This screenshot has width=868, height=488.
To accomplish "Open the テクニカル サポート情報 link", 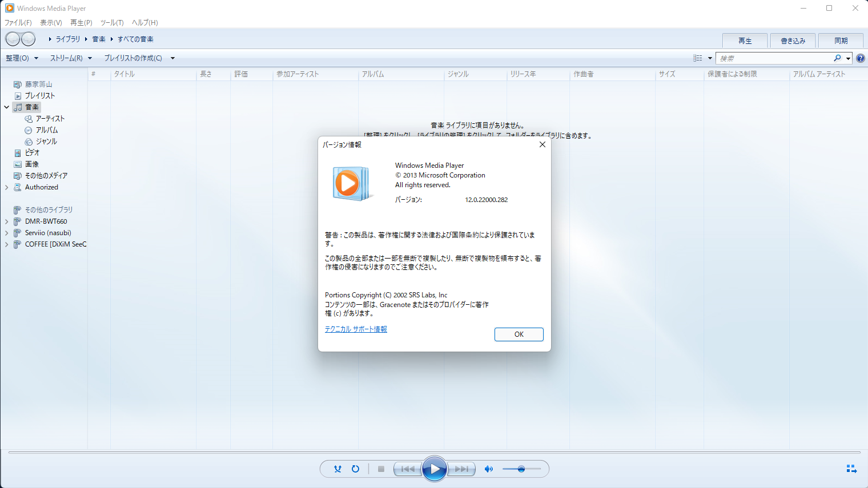I will click(356, 329).
